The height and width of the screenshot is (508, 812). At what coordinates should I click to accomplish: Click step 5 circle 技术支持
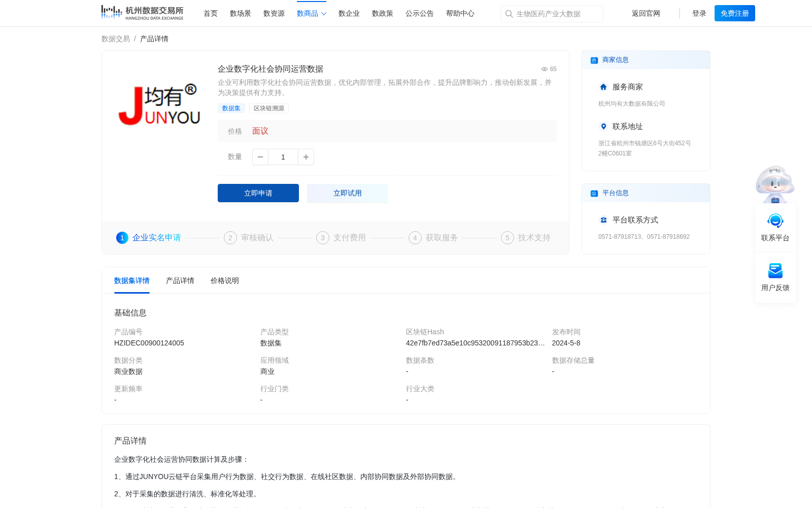(507, 238)
